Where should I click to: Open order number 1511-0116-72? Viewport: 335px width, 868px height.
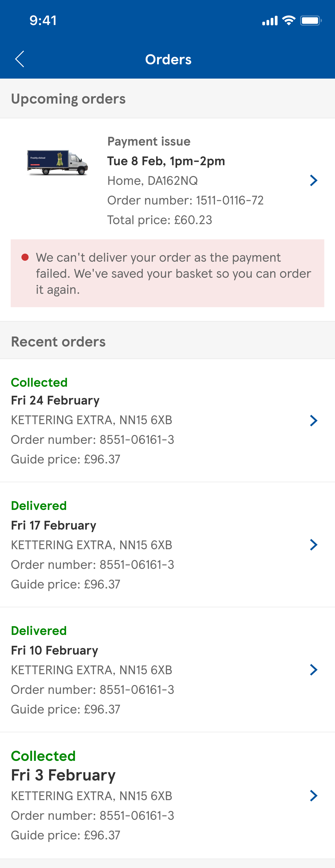pos(185,200)
